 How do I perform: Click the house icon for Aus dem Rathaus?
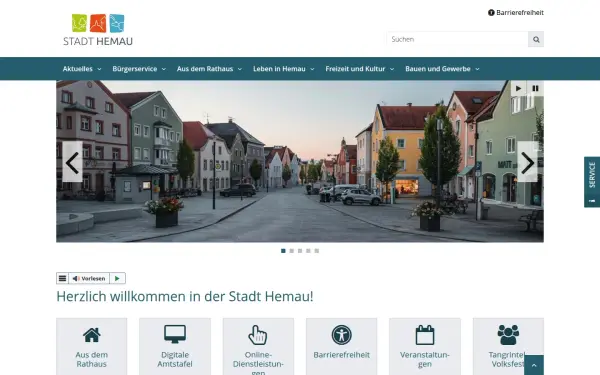pyautogui.click(x=92, y=335)
